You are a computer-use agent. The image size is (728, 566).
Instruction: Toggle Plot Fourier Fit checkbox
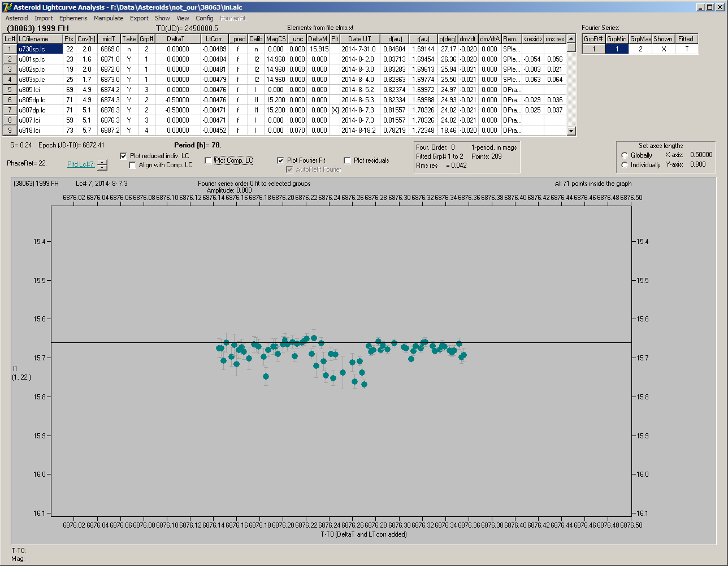click(x=280, y=160)
